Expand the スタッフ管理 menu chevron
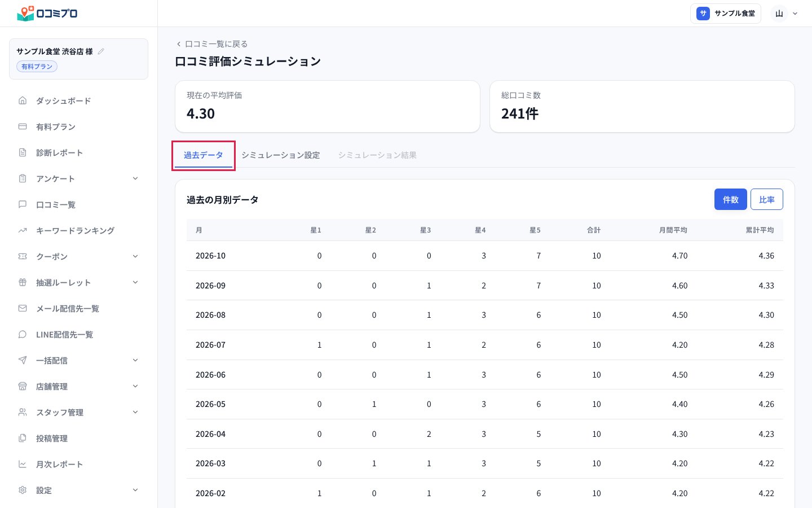The image size is (812, 508). (135, 412)
